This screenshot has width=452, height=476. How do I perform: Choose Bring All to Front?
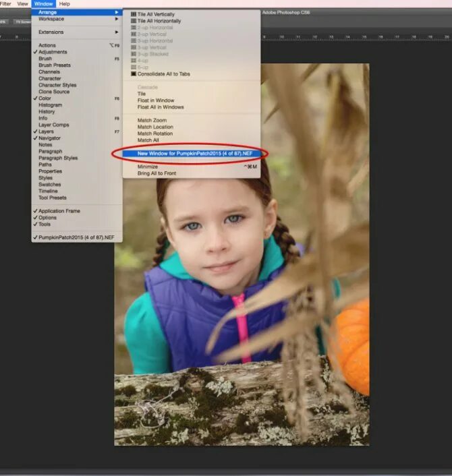tap(192, 173)
